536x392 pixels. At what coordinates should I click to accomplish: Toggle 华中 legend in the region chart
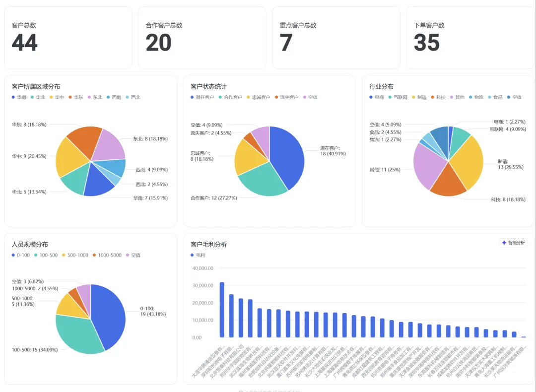57,97
